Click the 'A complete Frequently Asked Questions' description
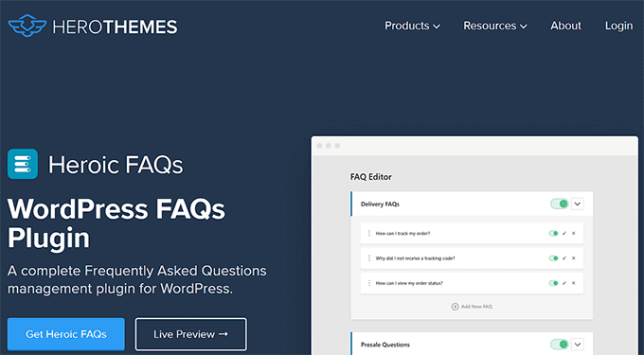The height and width of the screenshot is (355, 644). click(136, 279)
